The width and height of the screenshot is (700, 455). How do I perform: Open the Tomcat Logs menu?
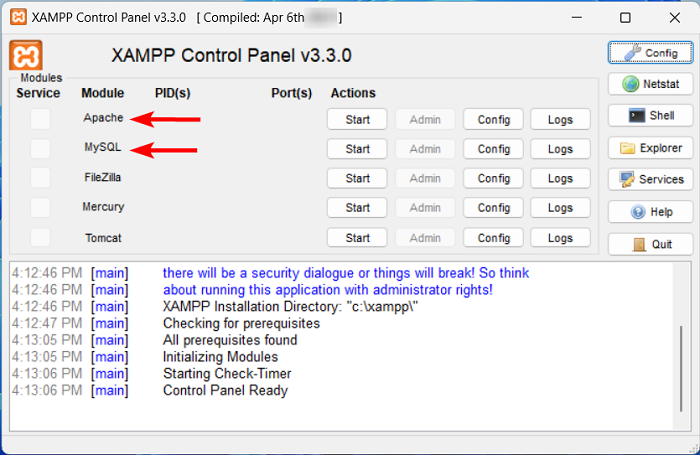point(560,238)
